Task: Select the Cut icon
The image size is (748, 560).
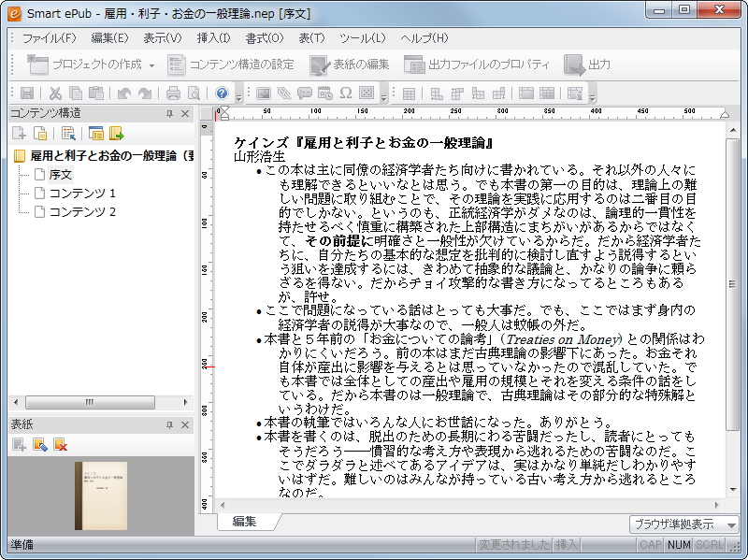Action: click(x=56, y=93)
